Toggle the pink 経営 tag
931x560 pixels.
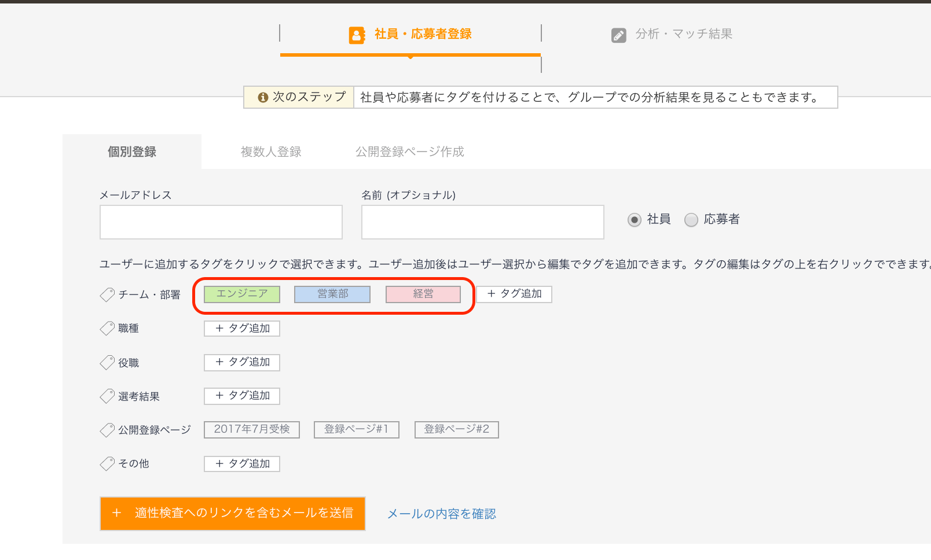(423, 294)
